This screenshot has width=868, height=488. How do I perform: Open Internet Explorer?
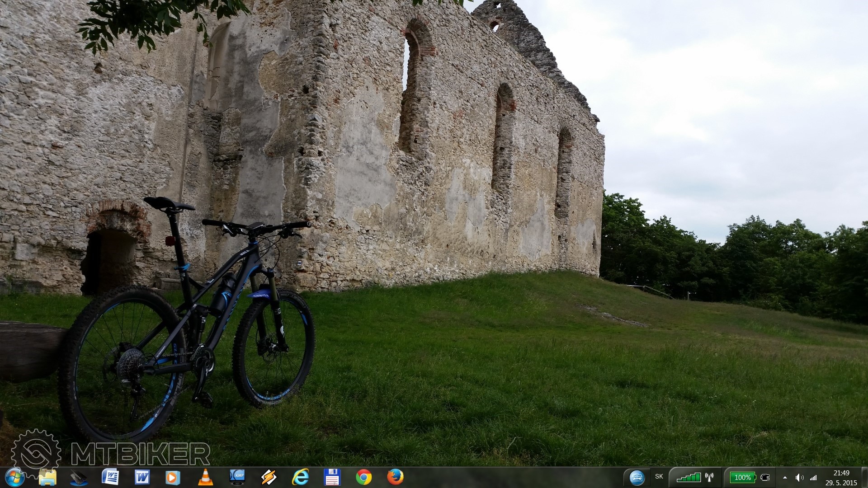(x=301, y=477)
